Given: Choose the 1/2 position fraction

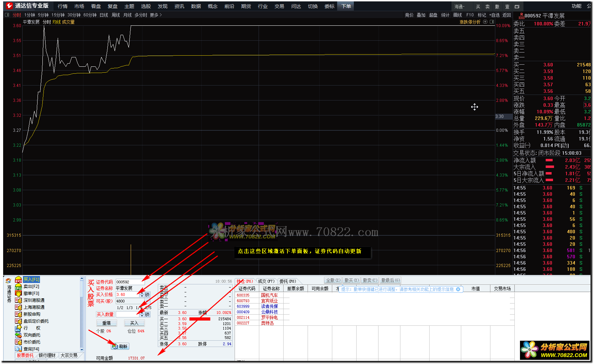Looking at the screenshot, I should pyautogui.click(x=120, y=308).
